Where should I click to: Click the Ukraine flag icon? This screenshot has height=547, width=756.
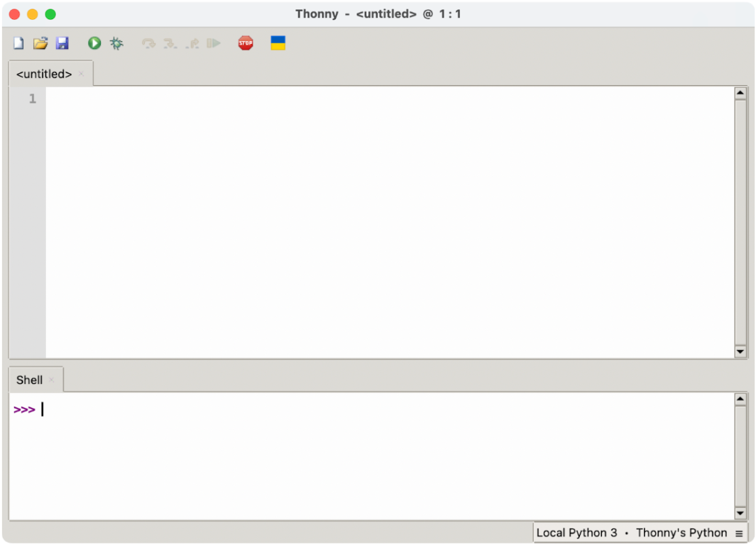pos(278,43)
